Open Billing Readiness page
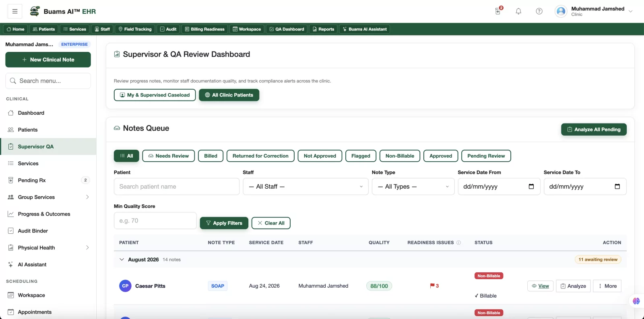The image size is (644, 319). point(204,29)
